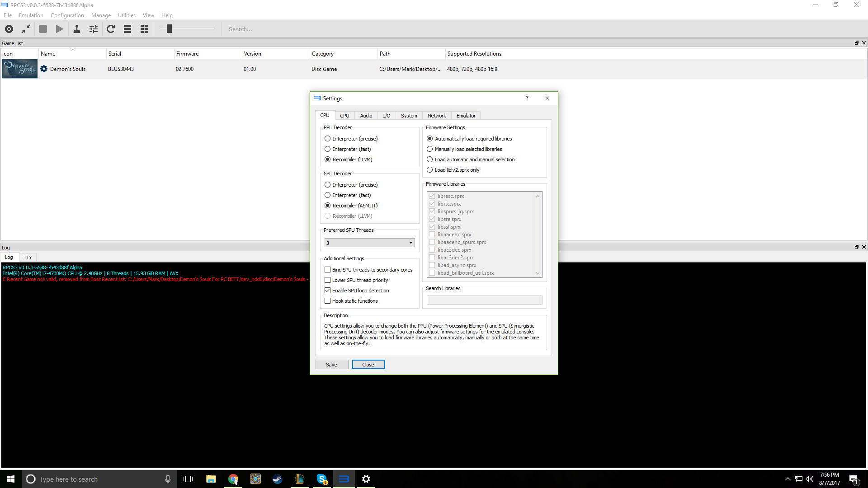This screenshot has width=868, height=488.
Task: Click the stop emulation square icon
Action: coord(43,29)
